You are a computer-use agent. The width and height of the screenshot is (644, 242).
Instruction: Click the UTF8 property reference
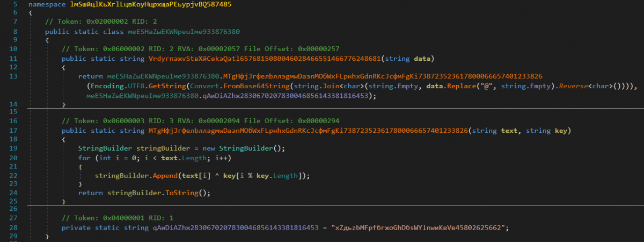pos(140,86)
